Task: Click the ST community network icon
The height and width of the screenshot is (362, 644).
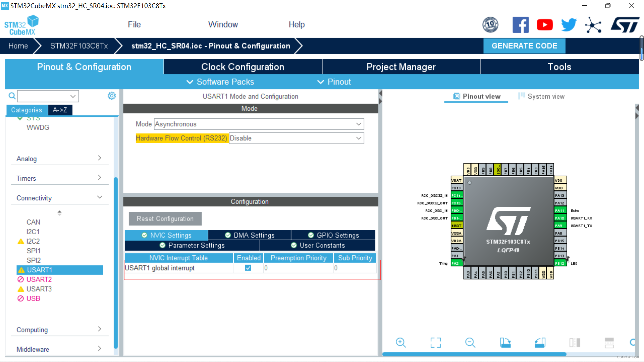Action: click(593, 25)
